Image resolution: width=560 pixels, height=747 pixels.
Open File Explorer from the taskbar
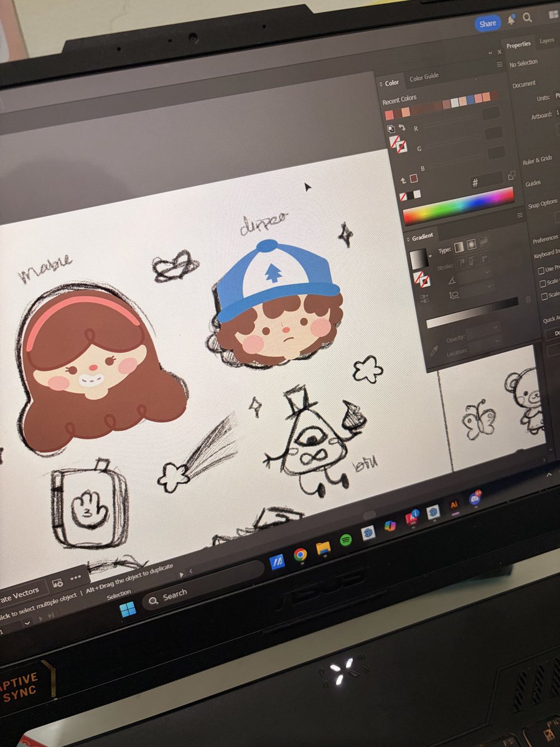(323, 548)
